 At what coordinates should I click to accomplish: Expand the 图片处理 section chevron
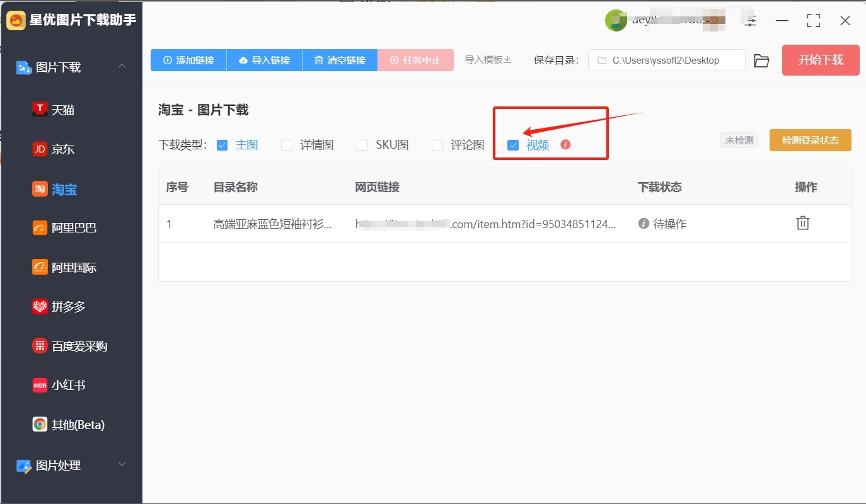pyautogui.click(x=122, y=464)
